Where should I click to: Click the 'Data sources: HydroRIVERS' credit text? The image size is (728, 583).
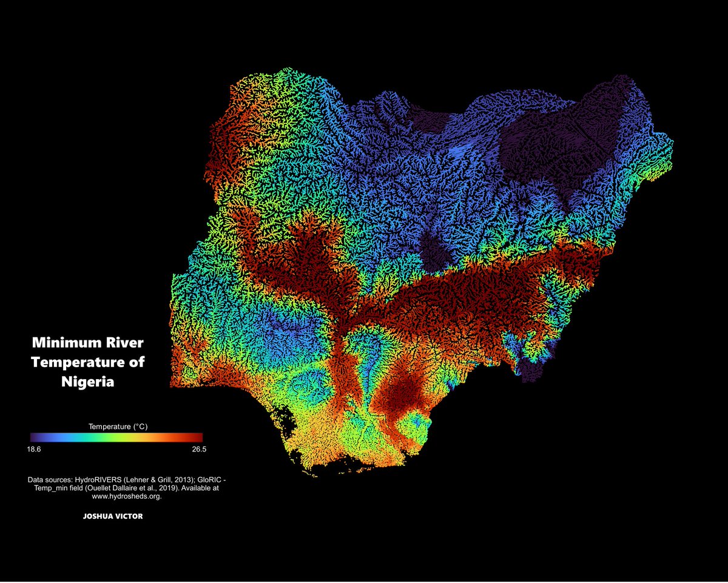127,487
